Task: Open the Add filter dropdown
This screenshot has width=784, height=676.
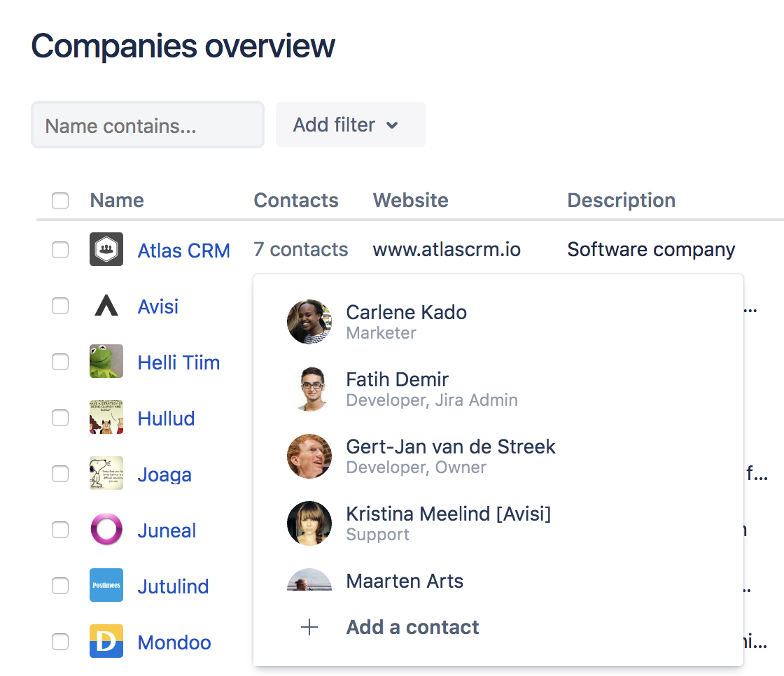Action: pos(350,125)
